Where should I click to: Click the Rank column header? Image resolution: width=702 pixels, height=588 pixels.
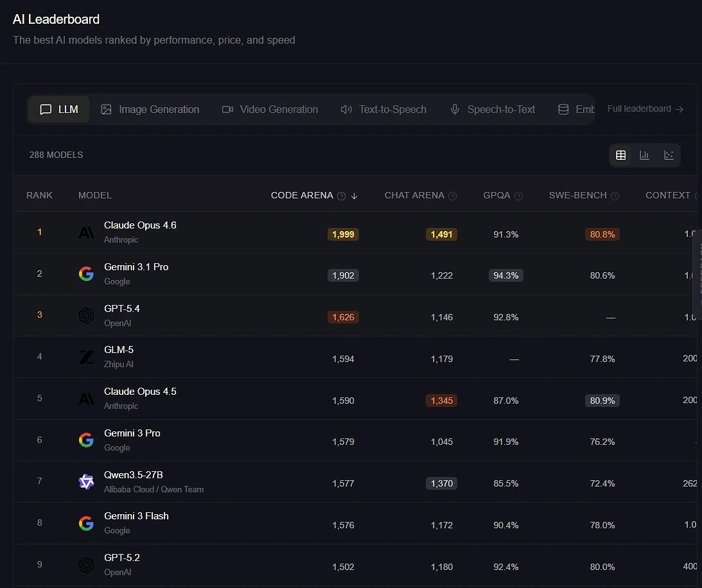[39, 196]
